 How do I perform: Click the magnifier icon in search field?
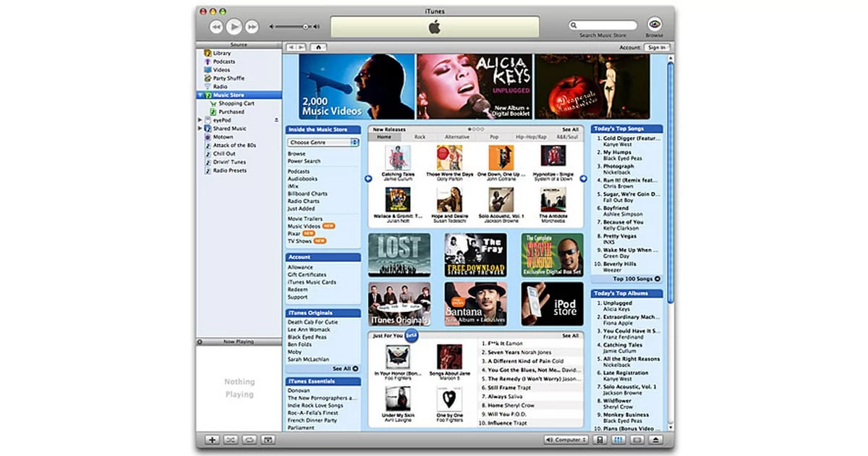(574, 25)
